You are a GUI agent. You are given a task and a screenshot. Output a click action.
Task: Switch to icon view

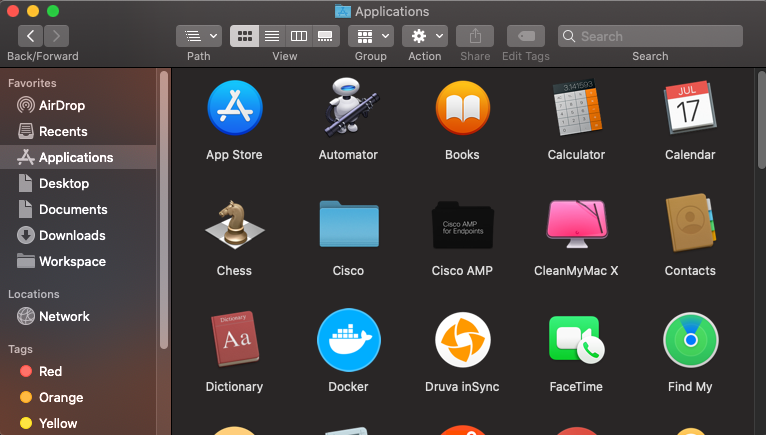coord(244,36)
